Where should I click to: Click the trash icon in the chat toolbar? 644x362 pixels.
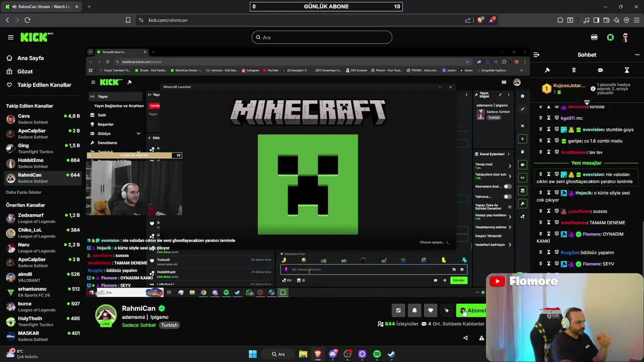point(574,70)
